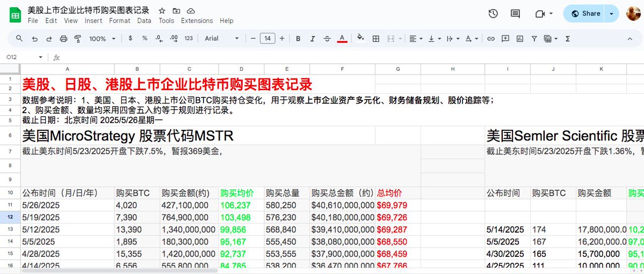Open name box dropdown arrow
Image resolution: width=644 pixels, height=274 pixels.
(40, 57)
